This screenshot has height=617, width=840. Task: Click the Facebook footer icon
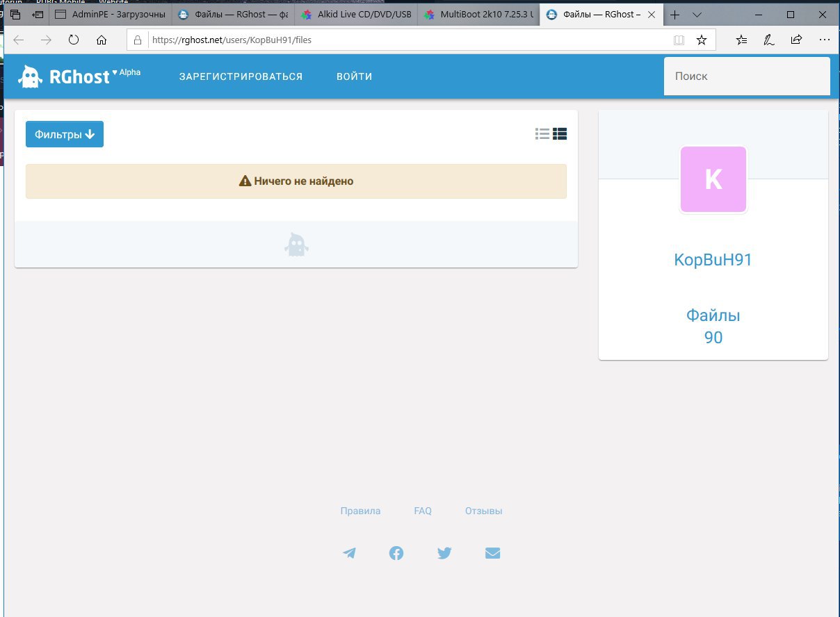[x=396, y=553]
